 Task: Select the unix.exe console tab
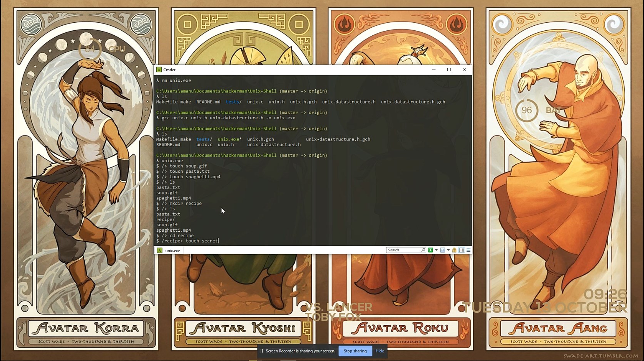pos(169,251)
